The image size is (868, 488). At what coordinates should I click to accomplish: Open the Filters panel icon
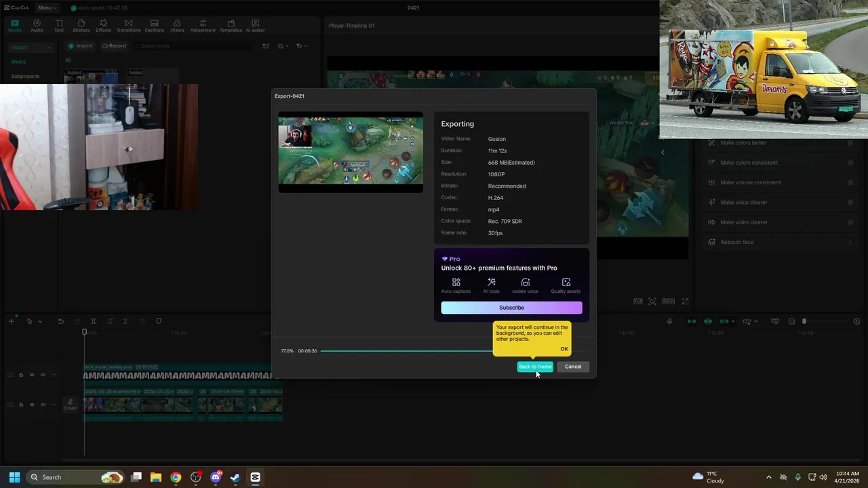tap(177, 26)
